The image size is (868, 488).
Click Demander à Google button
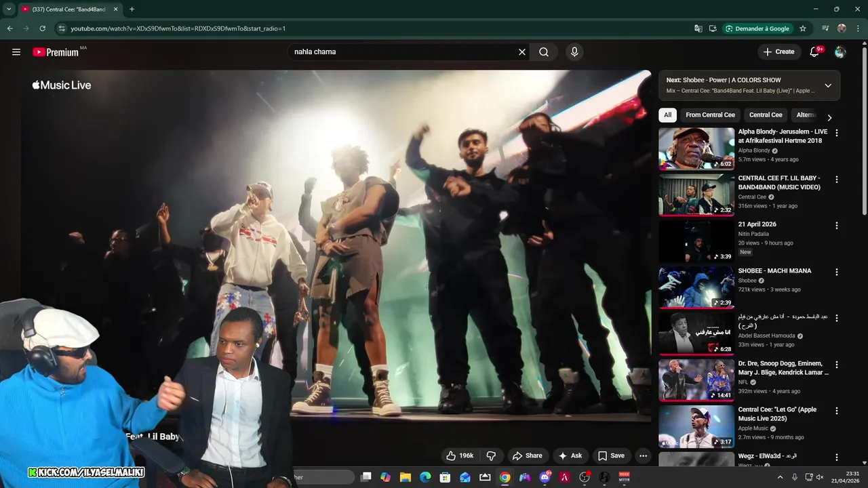757,28
